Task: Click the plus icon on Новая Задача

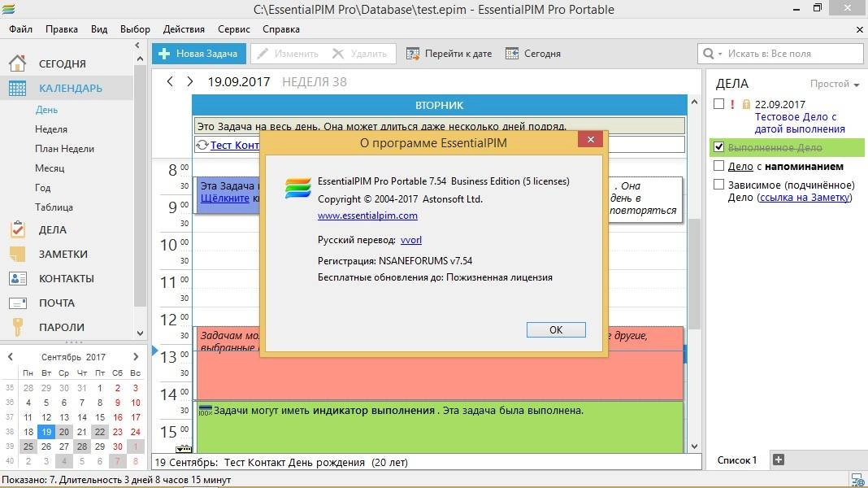Action: pyautogui.click(x=164, y=54)
